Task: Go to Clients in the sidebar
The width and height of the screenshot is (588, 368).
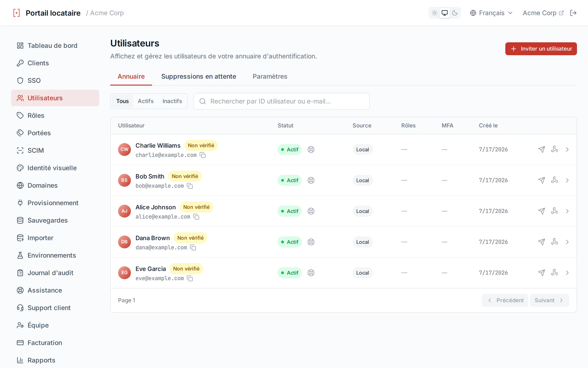Action: pyautogui.click(x=55, y=63)
